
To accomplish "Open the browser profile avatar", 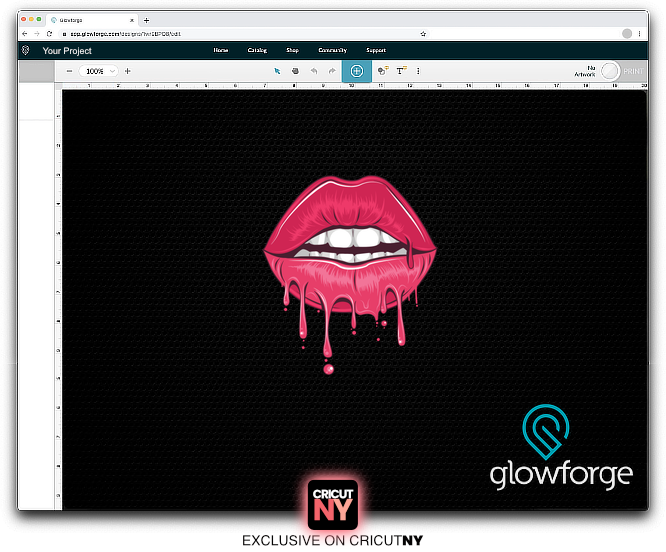I will [627, 34].
